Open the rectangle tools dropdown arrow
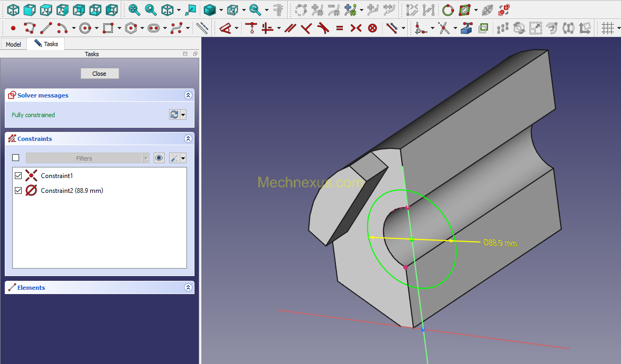 point(119,28)
